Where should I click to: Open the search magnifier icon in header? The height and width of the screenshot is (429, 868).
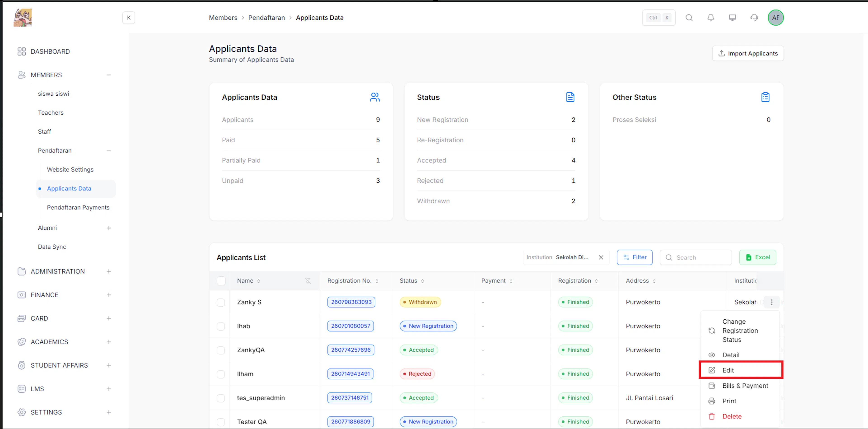click(x=689, y=18)
